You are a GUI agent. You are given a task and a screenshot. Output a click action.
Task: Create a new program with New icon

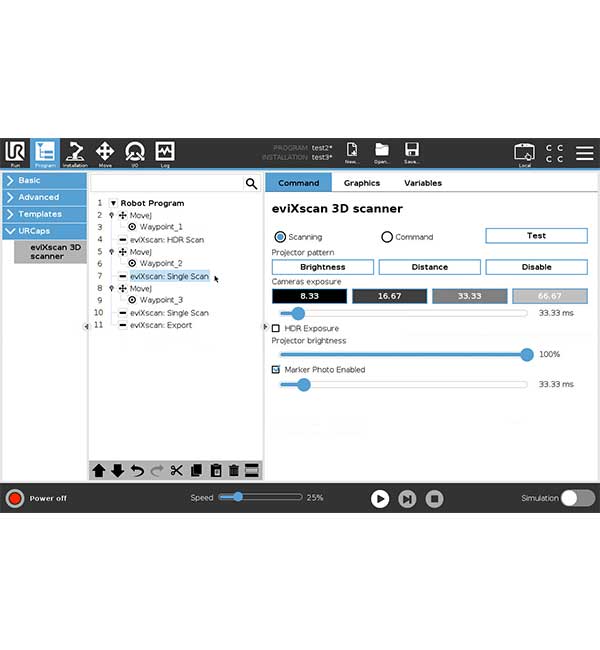coord(352,153)
